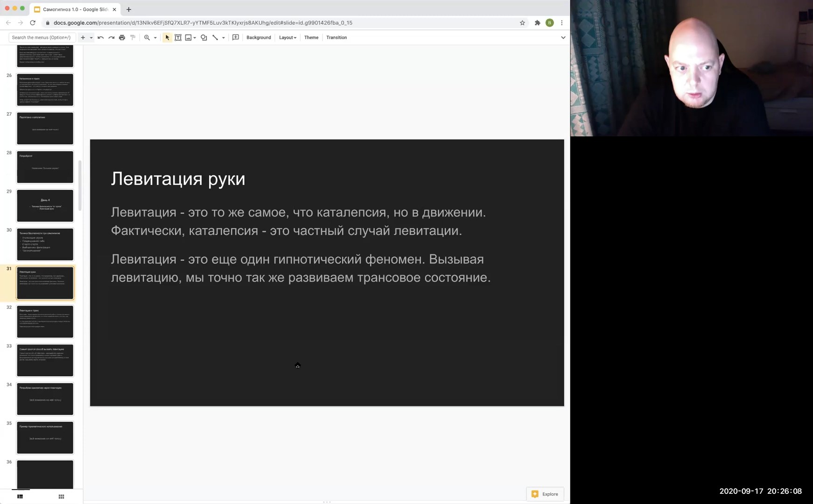Screen dimensions: 813x504
Task: Open the Explore panel
Action: pos(545,494)
